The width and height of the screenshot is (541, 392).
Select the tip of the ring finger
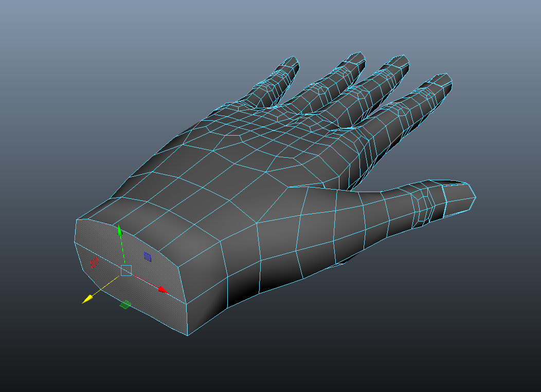coord(357,58)
